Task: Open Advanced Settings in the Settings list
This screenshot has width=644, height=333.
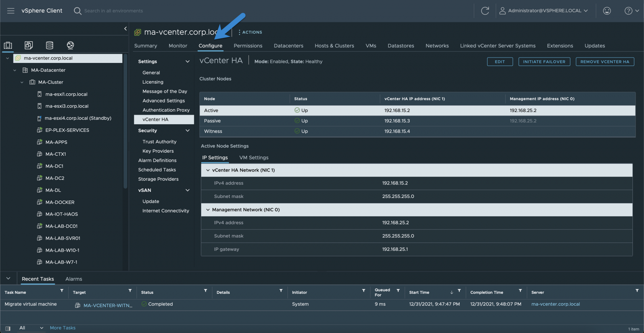Action: click(x=164, y=101)
